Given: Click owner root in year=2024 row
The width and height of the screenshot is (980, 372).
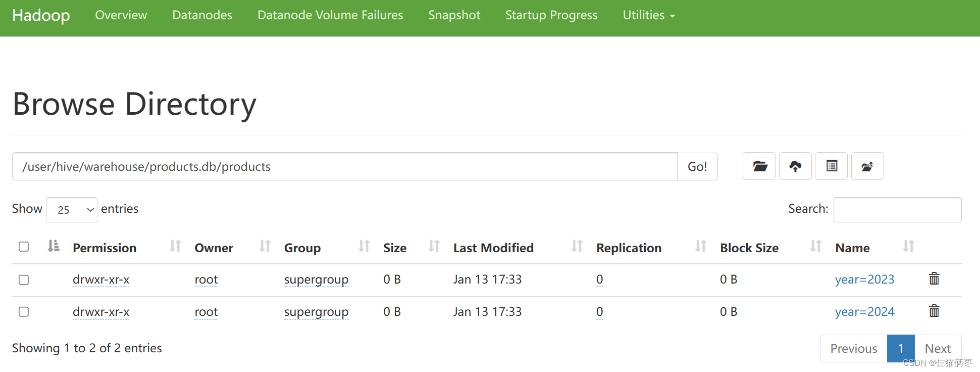Looking at the screenshot, I should point(206,312).
